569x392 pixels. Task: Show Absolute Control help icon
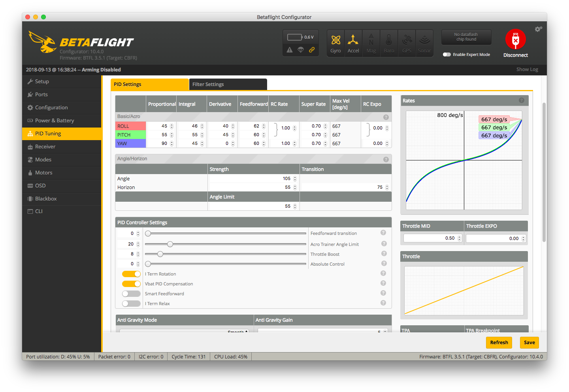point(384,263)
